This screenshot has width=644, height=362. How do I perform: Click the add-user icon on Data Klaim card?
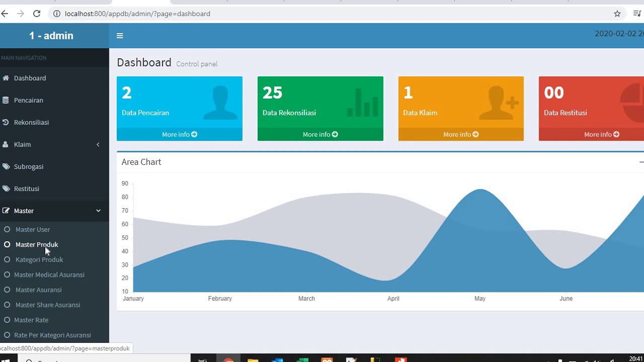(x=499, y=103)
